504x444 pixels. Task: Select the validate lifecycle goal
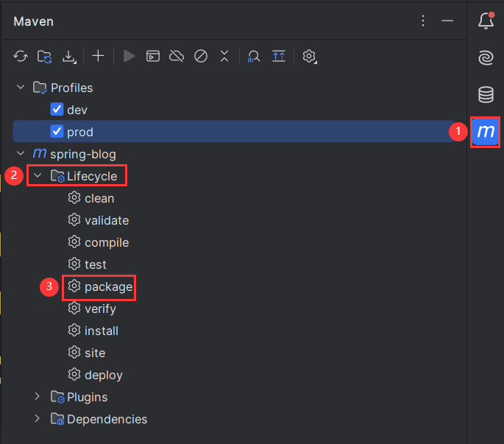tap(99, 220)
